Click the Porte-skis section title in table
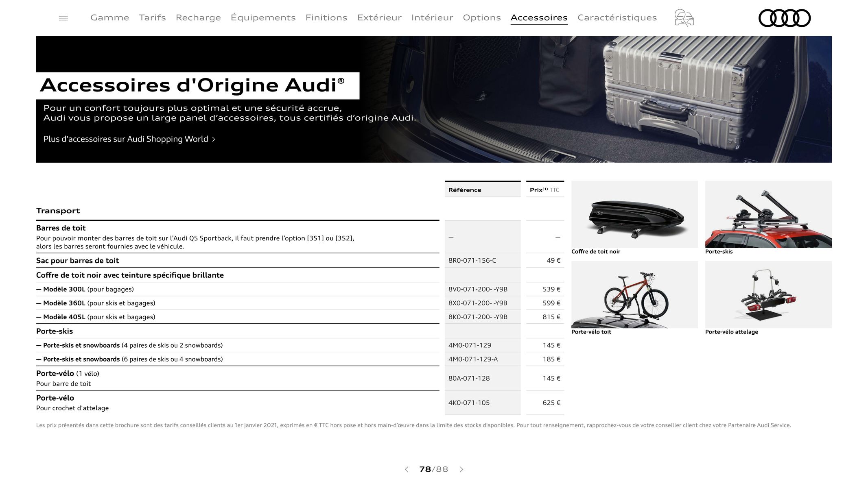Image resolution: width=868 pixels, height=488 pixels. [55, 331]
